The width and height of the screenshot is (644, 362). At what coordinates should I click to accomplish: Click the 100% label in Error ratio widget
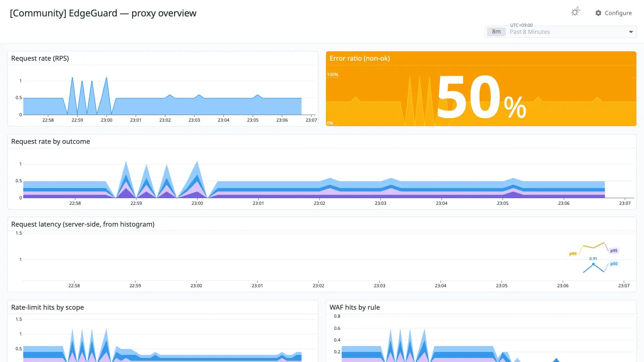click(333, 75)
